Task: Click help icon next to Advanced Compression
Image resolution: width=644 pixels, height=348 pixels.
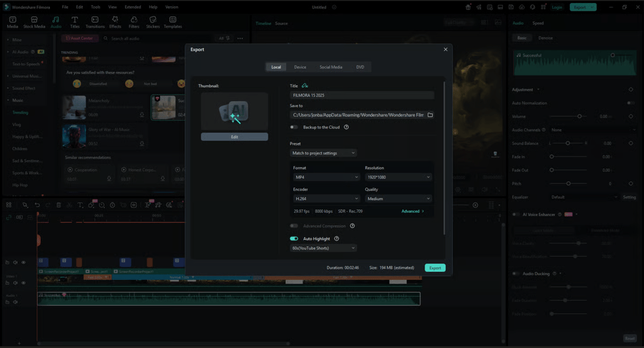Action: [x=352, y=226]
